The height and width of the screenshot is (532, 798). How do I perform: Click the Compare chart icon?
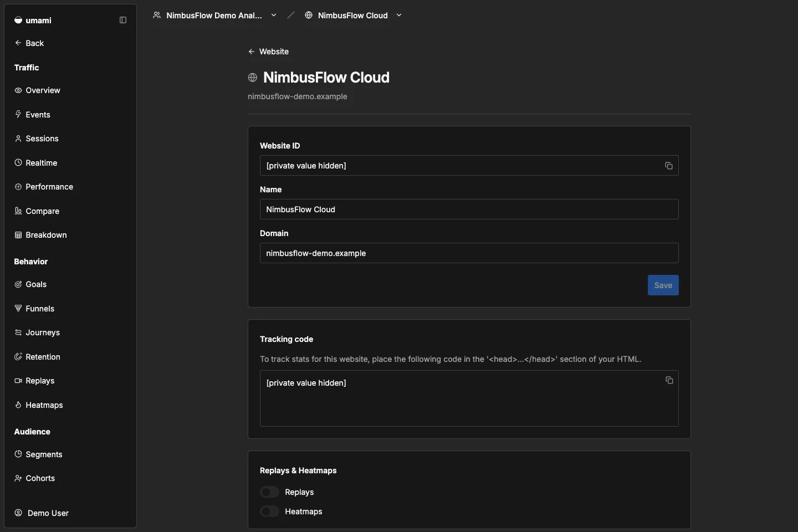(18, 211)
